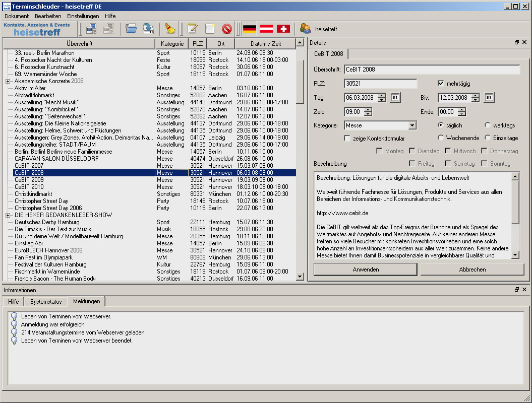Decrease the Ende time spinner
Image resolution: width=532 pixels, height=403 pixels.
click(x=462, y=114)
